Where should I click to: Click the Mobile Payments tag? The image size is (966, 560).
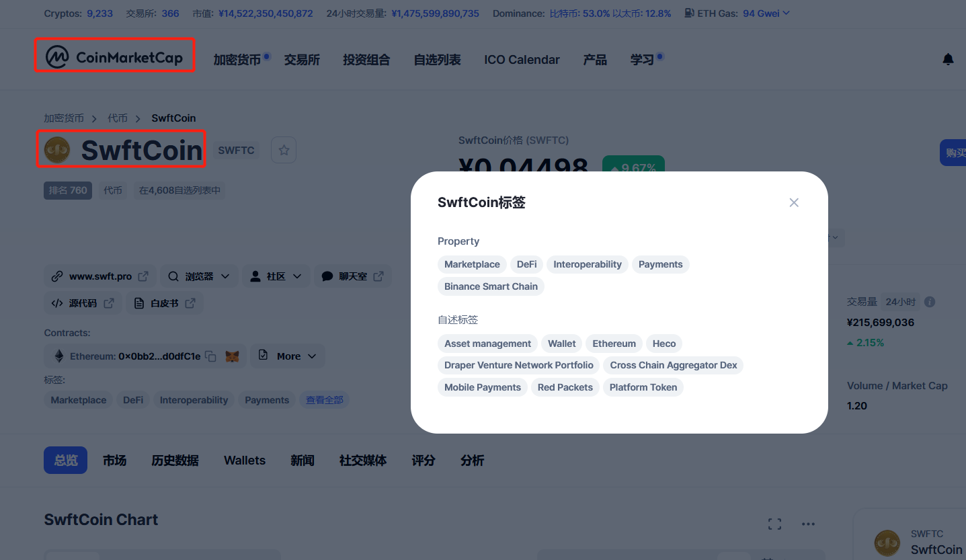click(x=483, y=387)
